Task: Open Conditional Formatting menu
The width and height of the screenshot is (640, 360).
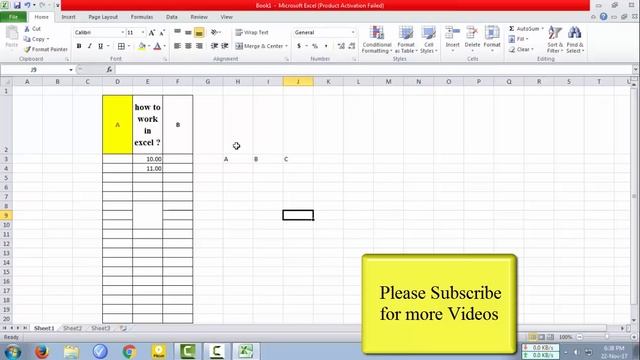Action: [377, 39]
